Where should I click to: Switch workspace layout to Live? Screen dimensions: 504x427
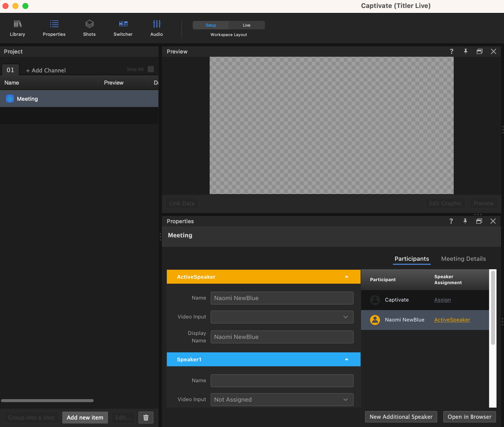[247, 25]
